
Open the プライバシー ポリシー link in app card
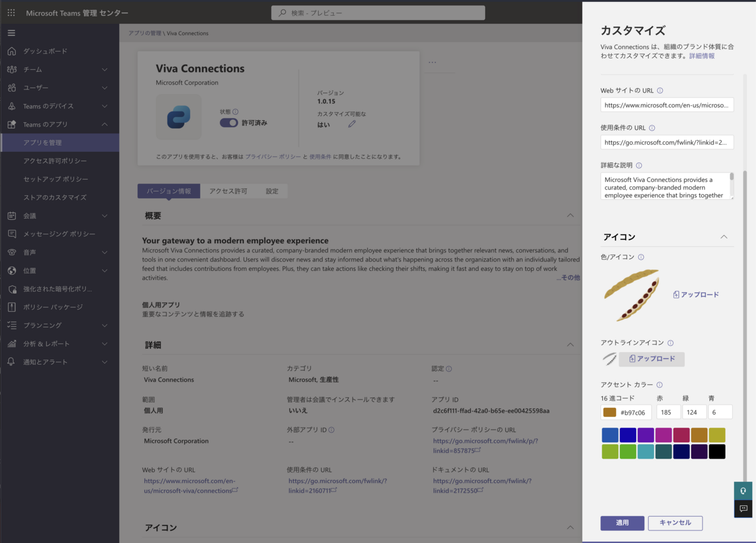click(273, 156)
